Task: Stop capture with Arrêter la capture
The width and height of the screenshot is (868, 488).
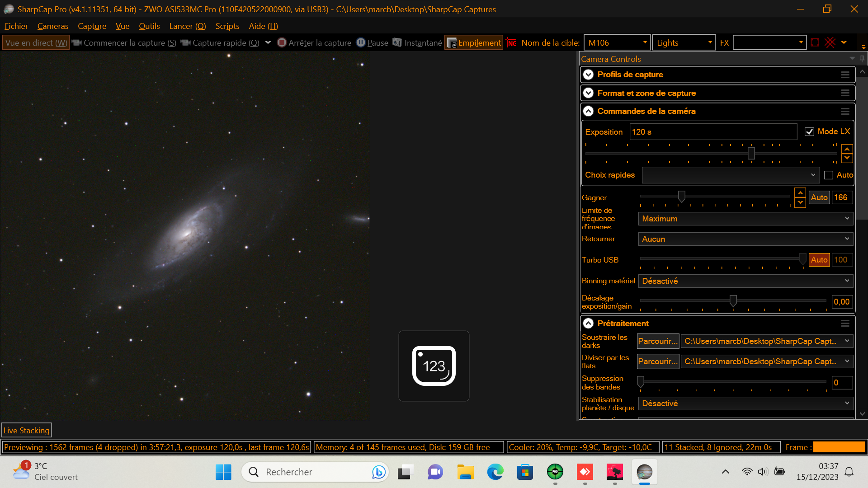Action: pos(314,42)
